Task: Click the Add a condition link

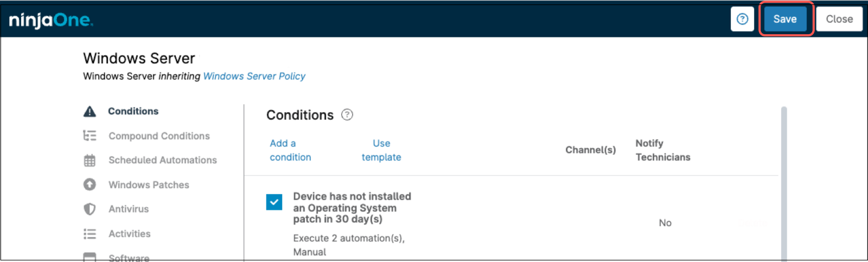Action: [290, 150]
